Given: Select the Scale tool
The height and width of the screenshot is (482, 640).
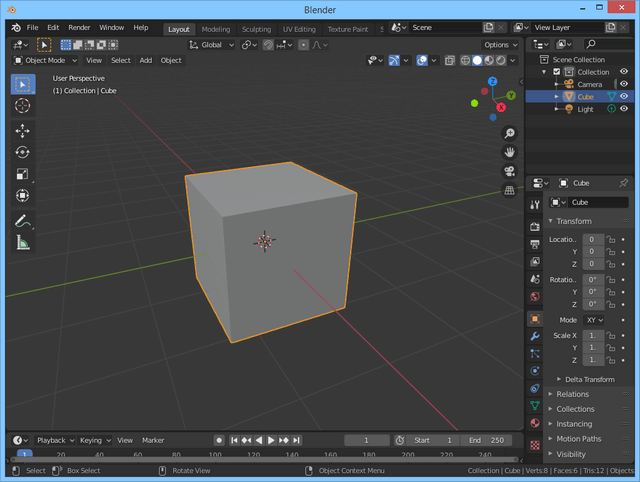Looking at the screenshot, I should click(22, 175).
